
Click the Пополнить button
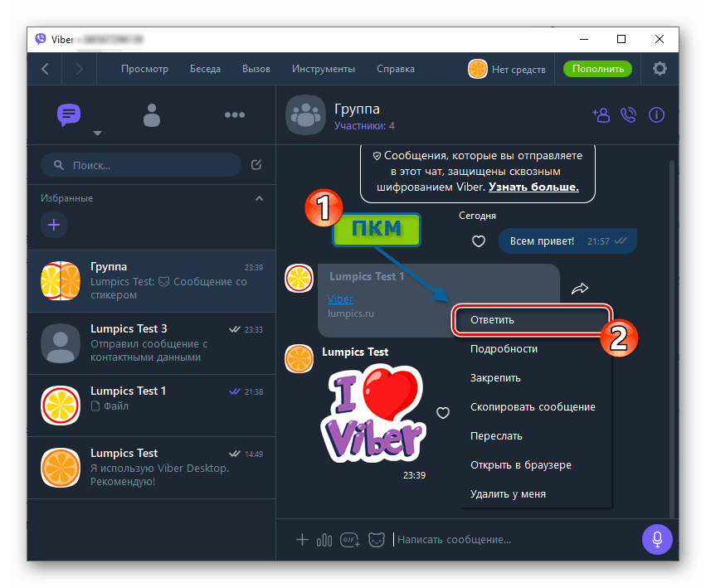click(597, 69)
